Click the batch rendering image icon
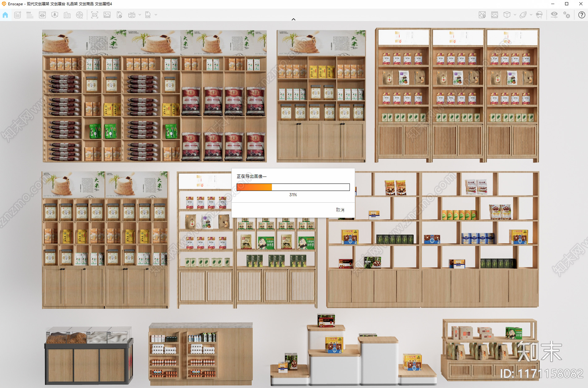588x388 pixels. [107, 15]
